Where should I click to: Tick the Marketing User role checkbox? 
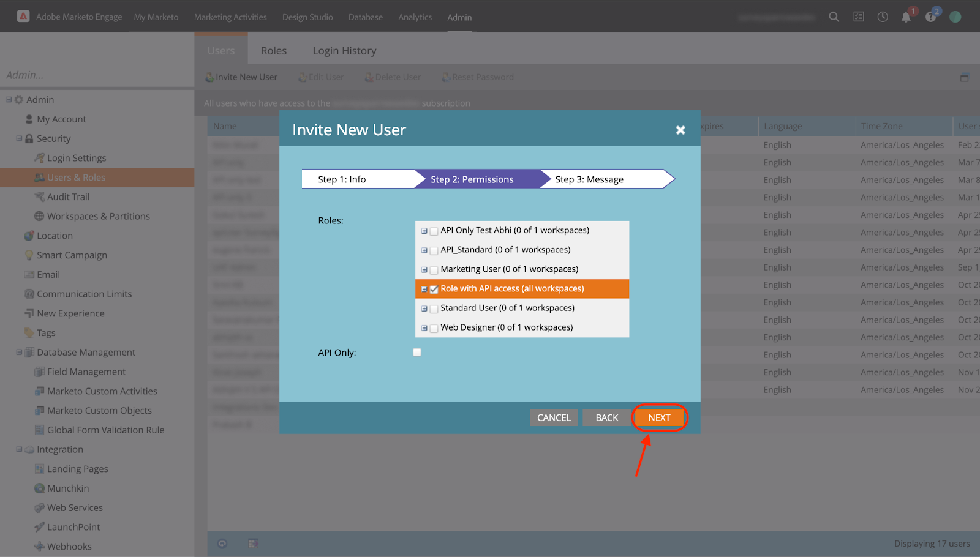434,270
